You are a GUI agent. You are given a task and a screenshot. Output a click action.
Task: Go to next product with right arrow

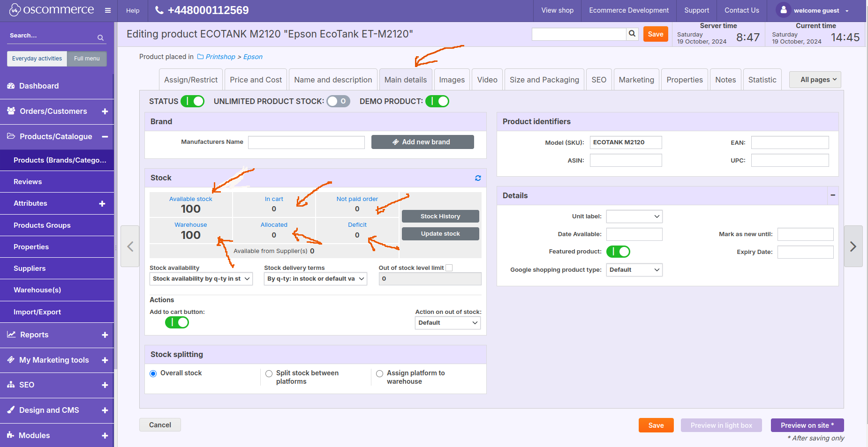pos(853,246)
